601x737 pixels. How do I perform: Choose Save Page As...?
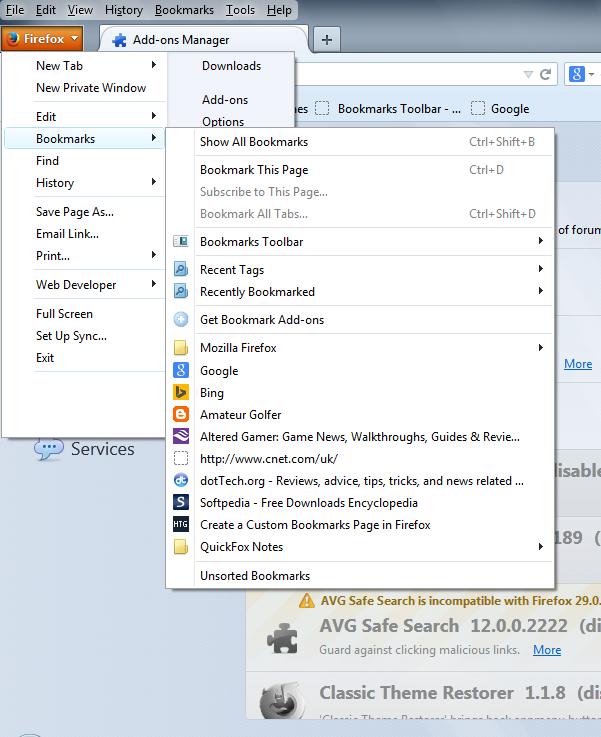85,212
